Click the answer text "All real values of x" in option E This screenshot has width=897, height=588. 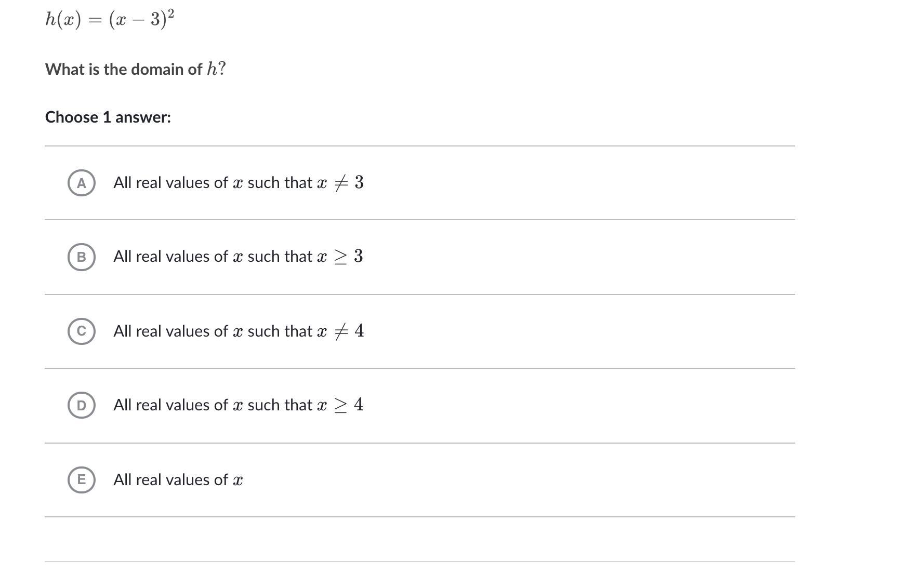(x=178, y=480)
